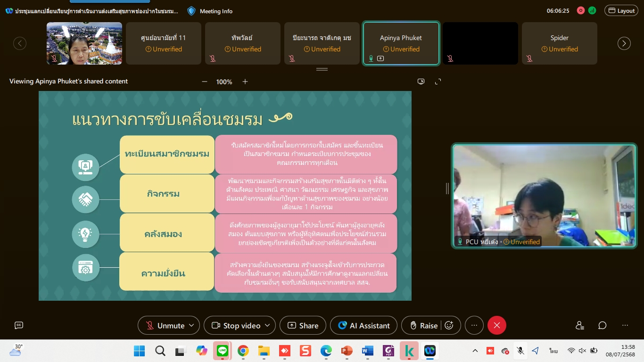
Task: Zoom in shared content with plus
Action: tap(245, 82)
